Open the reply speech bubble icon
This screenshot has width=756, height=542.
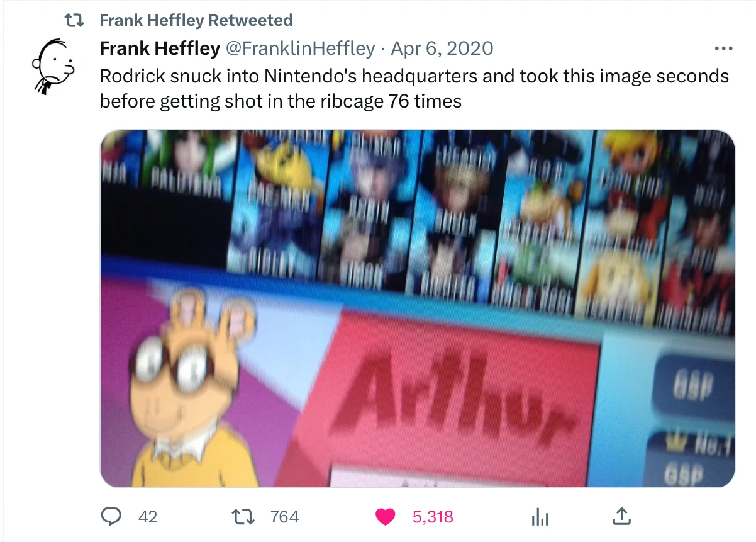pyautogui.click(x=111, y=517)
